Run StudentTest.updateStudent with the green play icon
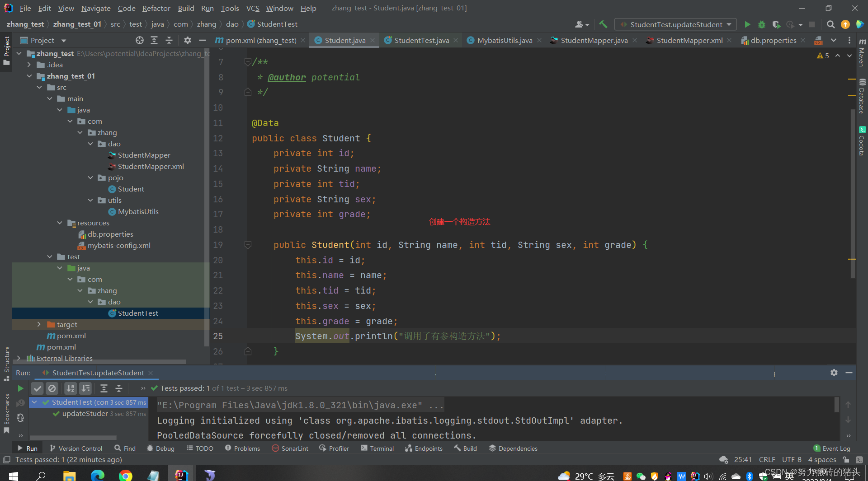 pyautogui.click(x=747, y=24)
